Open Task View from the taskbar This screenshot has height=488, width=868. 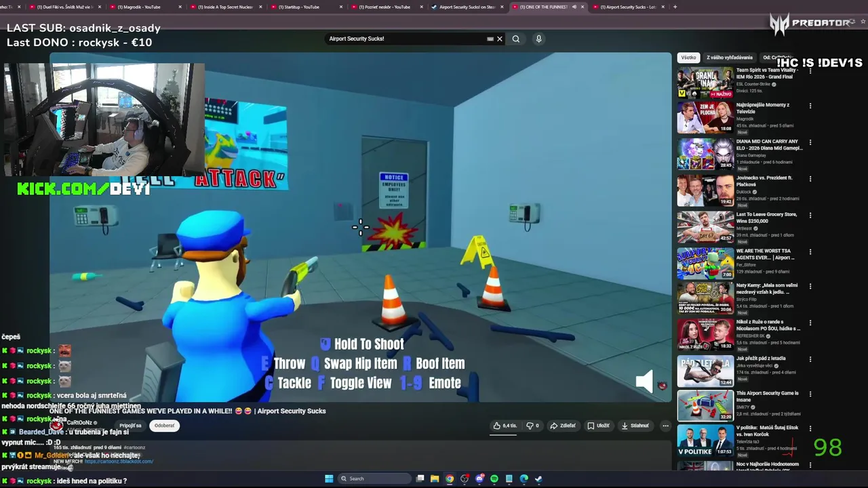[x=420, y=479]
